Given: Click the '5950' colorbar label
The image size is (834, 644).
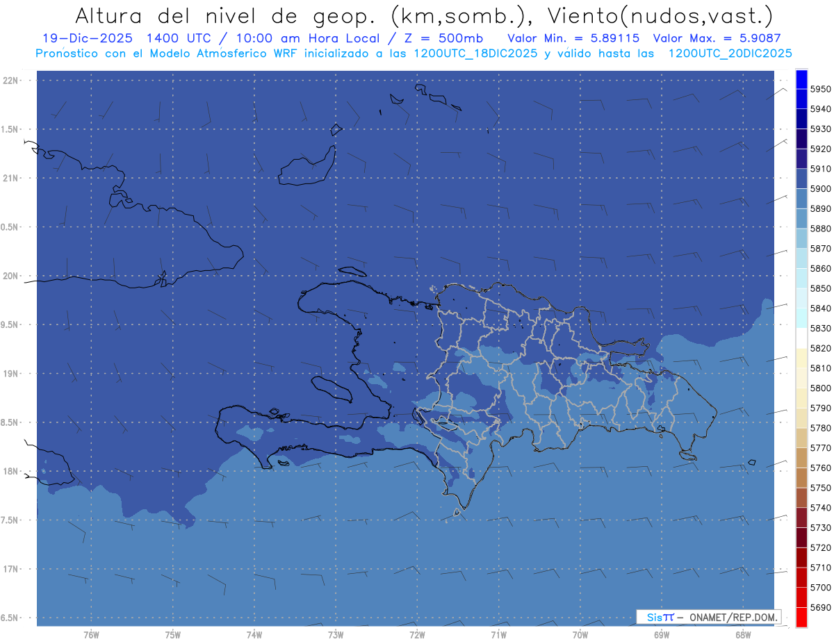Looking at the screenshot, I should [x=821, y=89].
